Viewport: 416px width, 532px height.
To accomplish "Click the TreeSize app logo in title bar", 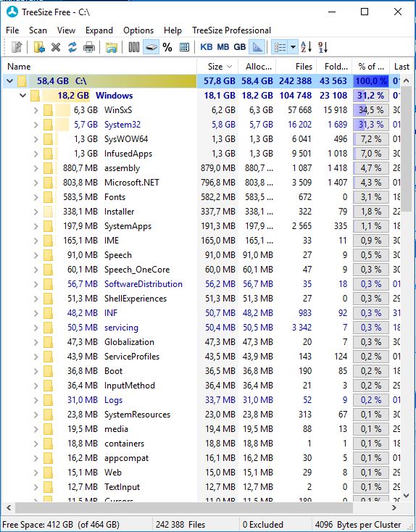I will (x=12, y=12).
